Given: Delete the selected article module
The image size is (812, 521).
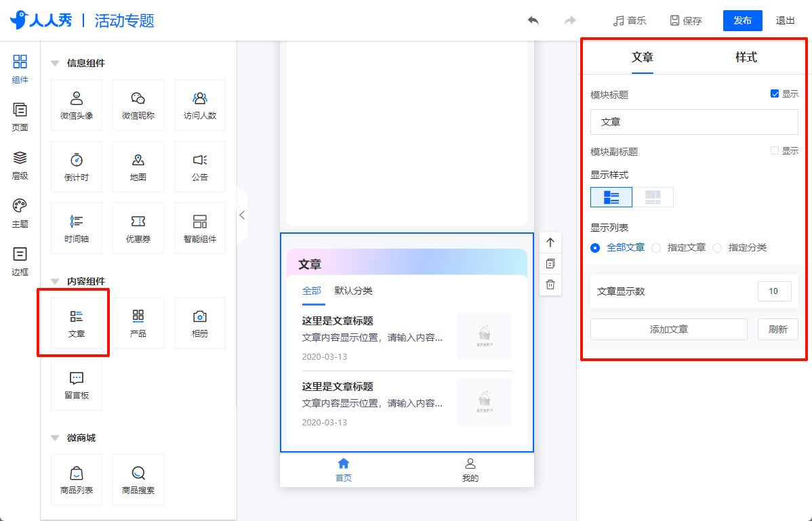Looking at the screenshot, I should pos(550,285).
